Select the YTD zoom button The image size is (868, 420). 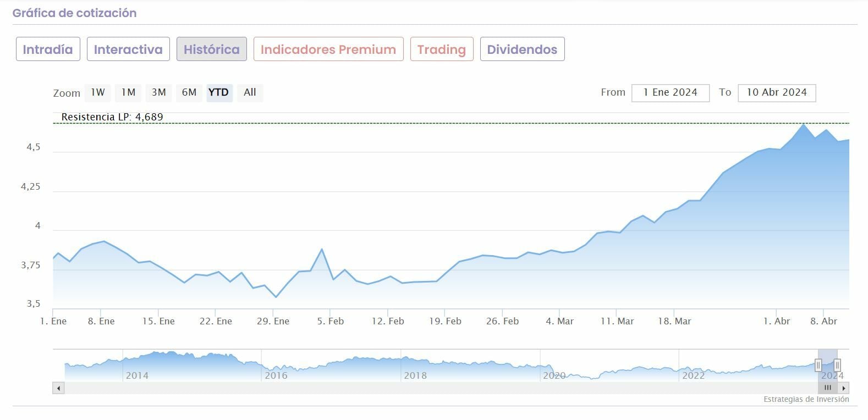219,92
